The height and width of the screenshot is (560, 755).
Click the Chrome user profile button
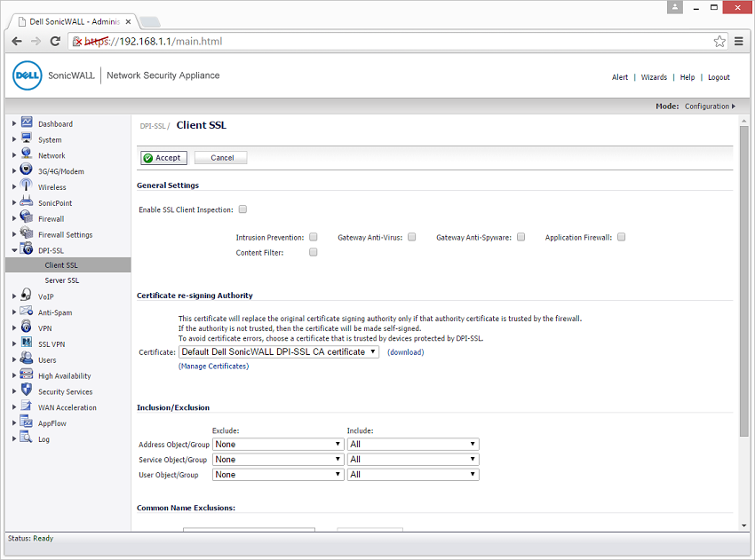tap(675, 7)
